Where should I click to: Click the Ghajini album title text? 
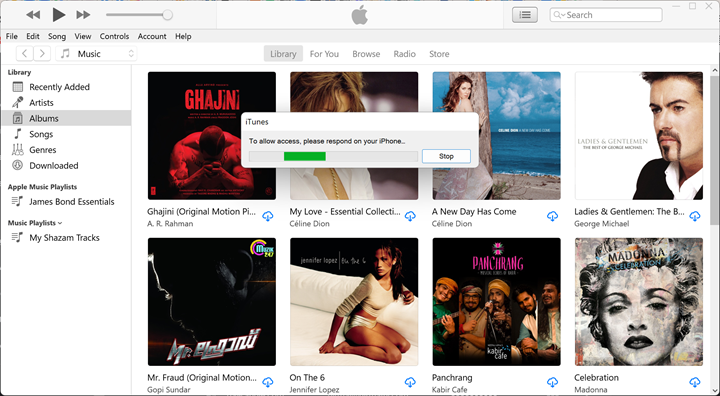(x=202, y=212)
